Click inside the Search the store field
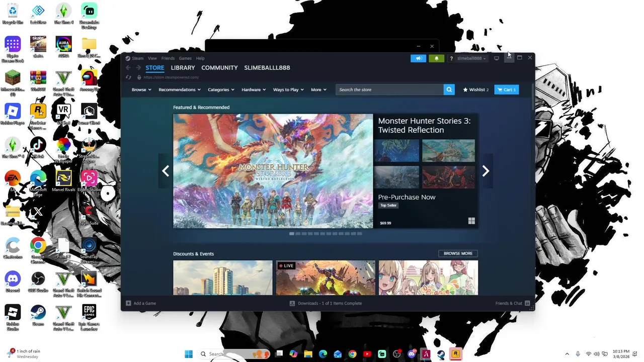644x362 pixels. coord(390,89)
